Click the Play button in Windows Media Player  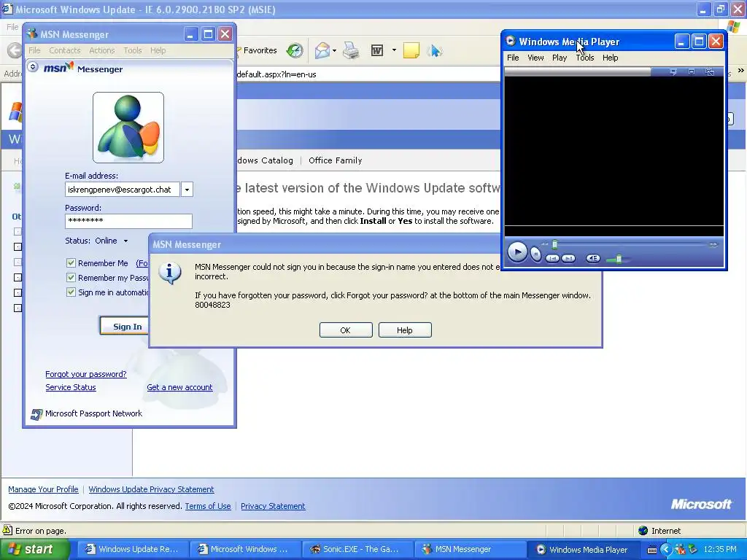coord(517,252)
